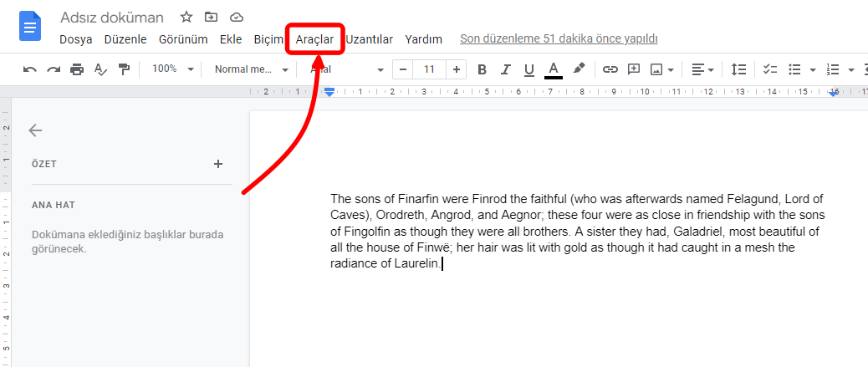Viewport: 868px width, 367px height.
Task: Open the Araçlar menu
Action: click(x=314, y=39)
